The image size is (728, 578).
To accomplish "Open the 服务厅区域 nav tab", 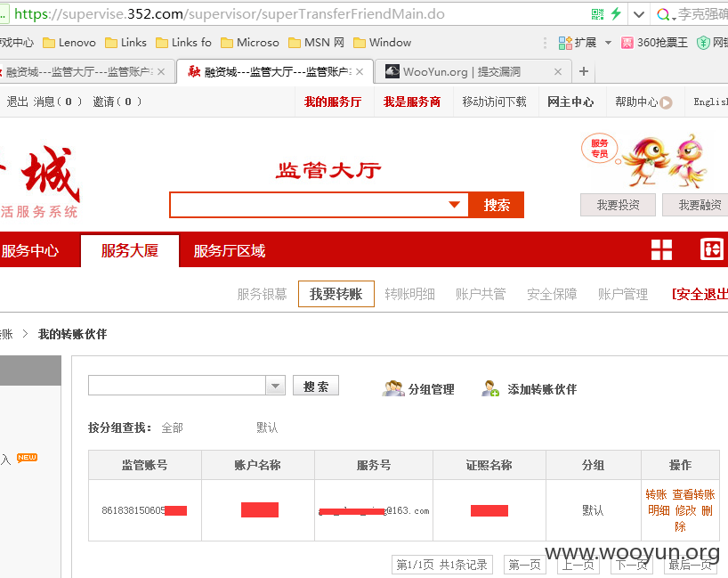I will pos(230,251).
